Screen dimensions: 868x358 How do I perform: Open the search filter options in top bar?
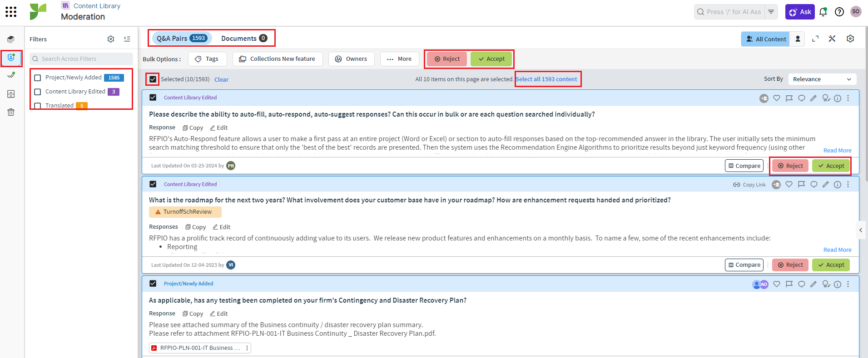771,12
